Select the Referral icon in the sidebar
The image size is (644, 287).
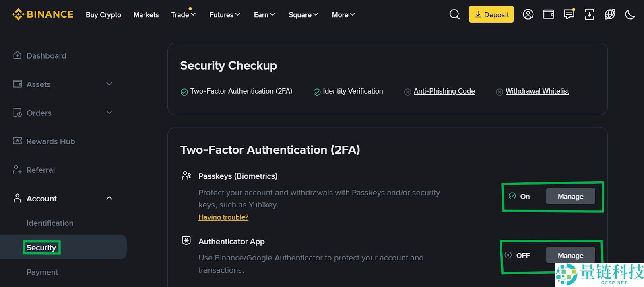pyautogui.click(x=17, y=170)
